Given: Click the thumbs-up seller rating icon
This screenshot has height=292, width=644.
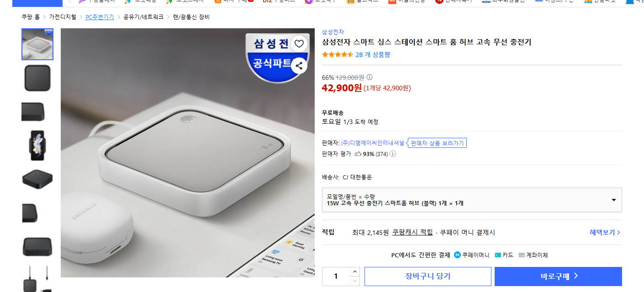Looking at the screenshot, I should (x=358, y=154).
